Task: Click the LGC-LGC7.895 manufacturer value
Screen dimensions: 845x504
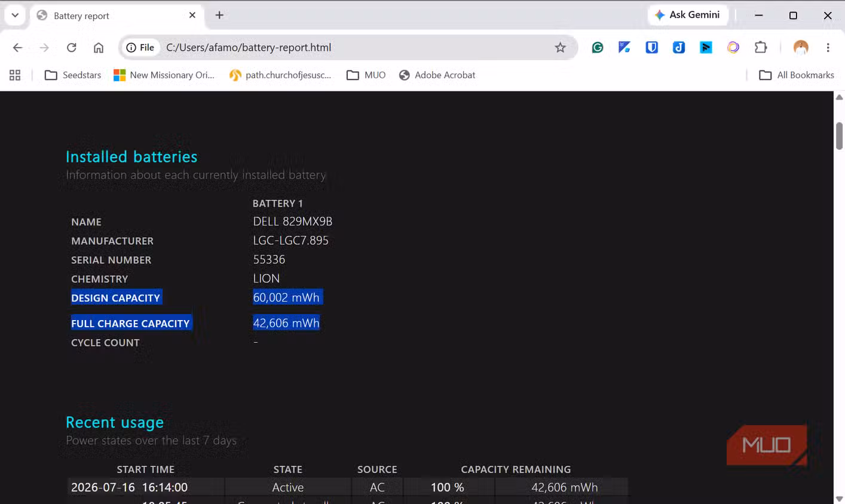Action: pyautogui.click(x=290, y=241)
